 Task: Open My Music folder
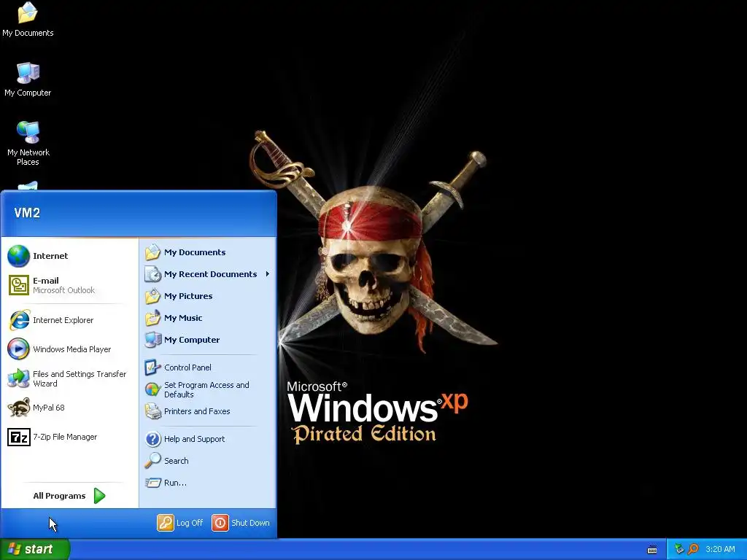(208, 318)
